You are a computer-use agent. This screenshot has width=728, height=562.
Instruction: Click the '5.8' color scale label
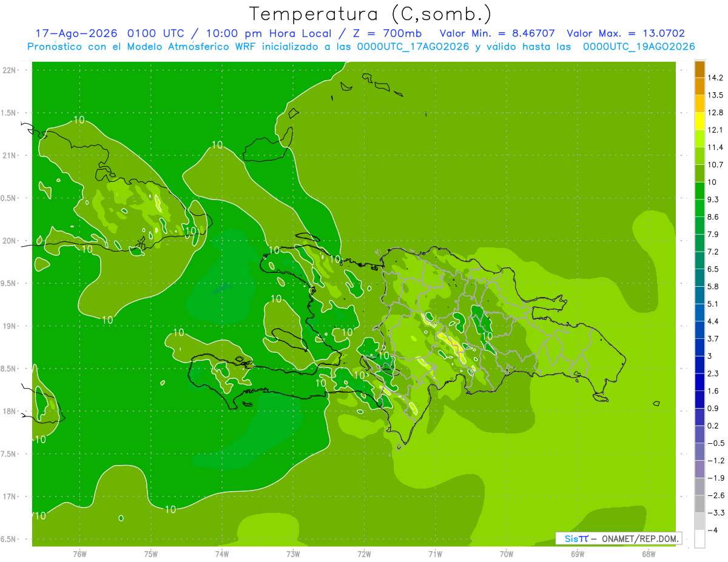coord(713,287)
